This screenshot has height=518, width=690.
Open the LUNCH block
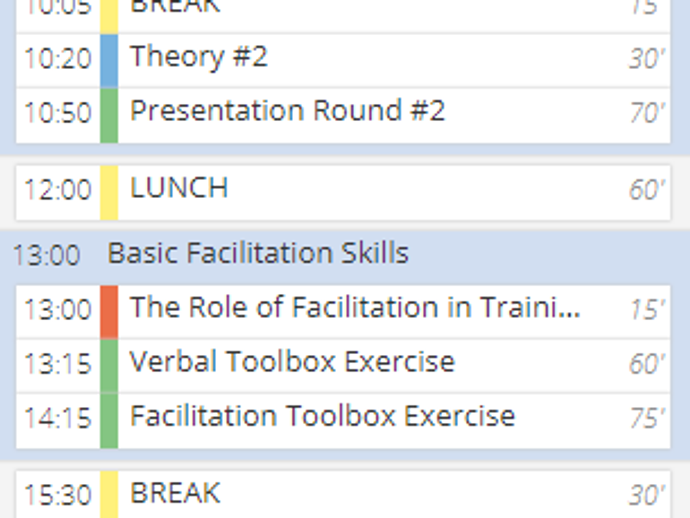point(179,188)
